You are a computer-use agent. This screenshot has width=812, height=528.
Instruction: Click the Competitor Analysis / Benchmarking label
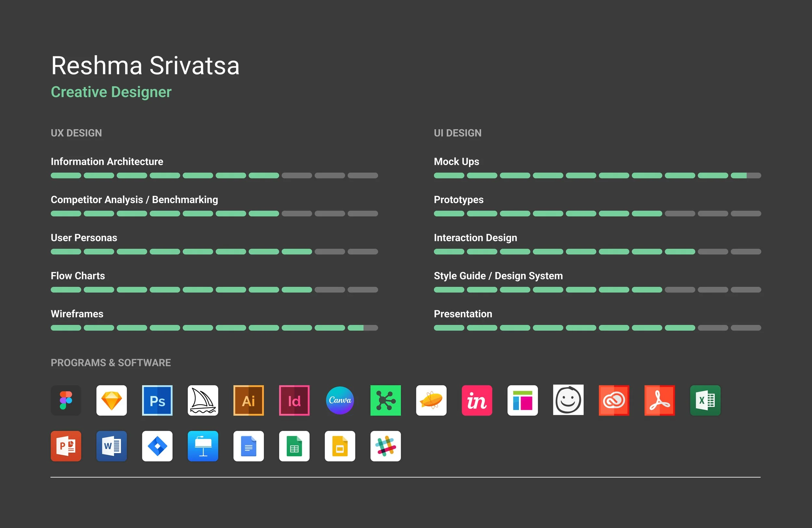click(134, 200)
